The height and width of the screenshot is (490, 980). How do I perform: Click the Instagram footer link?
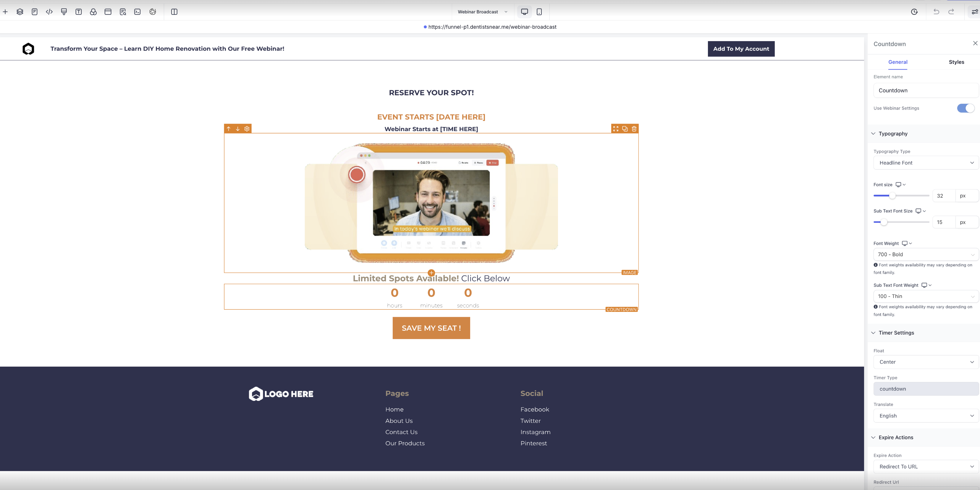[536, 432]
